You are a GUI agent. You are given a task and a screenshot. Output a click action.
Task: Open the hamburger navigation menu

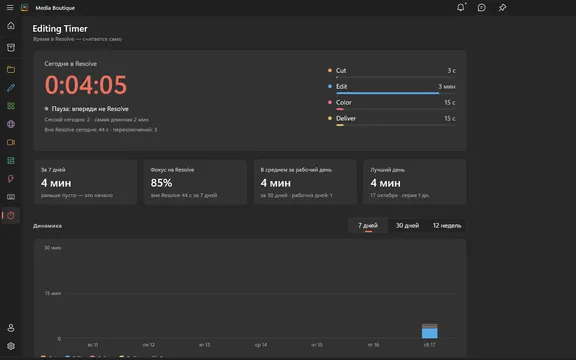tap(10, 7)
